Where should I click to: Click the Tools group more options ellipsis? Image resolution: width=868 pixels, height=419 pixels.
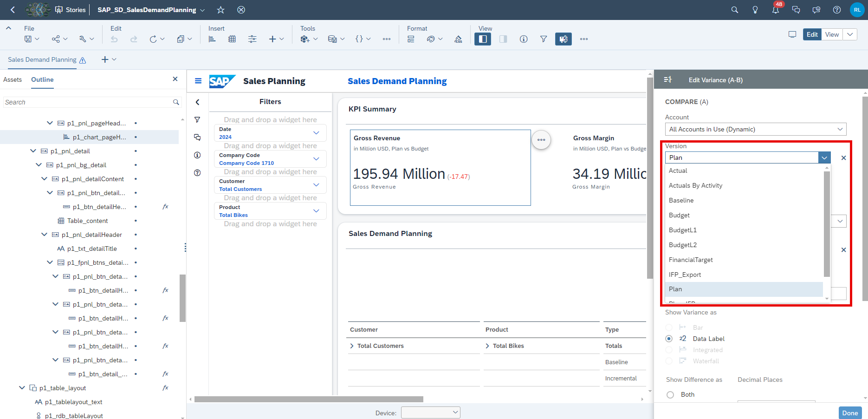387,39
